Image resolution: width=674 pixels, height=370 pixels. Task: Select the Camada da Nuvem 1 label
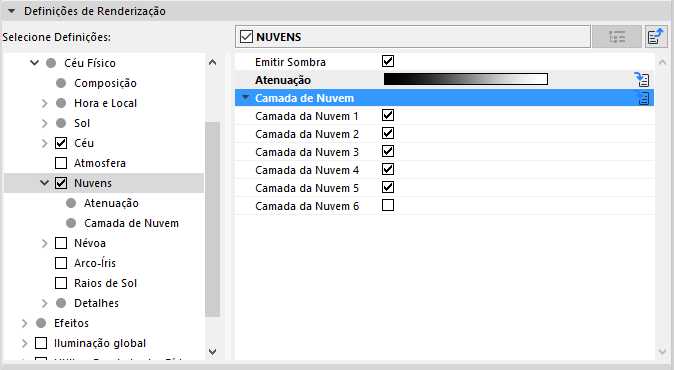(x=307, y=116)
